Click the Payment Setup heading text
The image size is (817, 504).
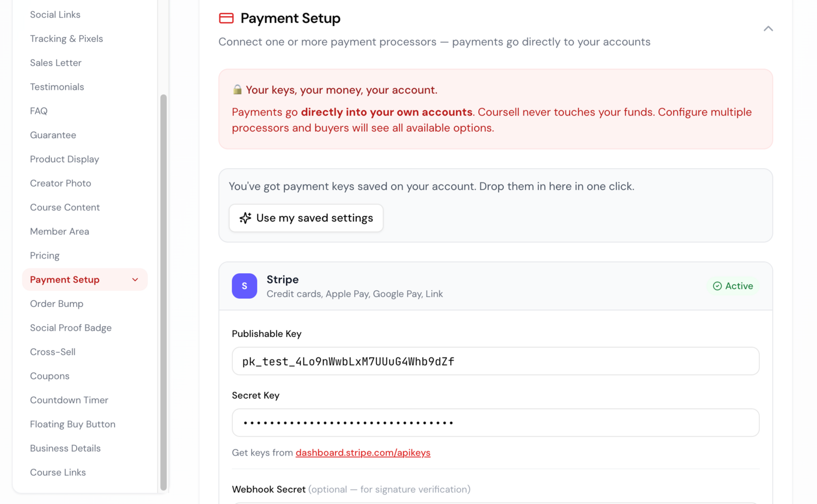point(290,19)
